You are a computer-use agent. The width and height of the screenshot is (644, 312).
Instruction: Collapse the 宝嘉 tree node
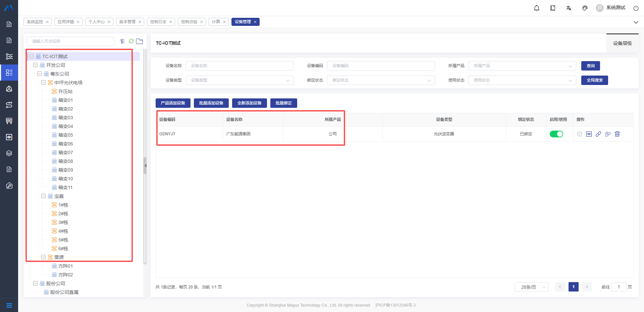(44, 196)
